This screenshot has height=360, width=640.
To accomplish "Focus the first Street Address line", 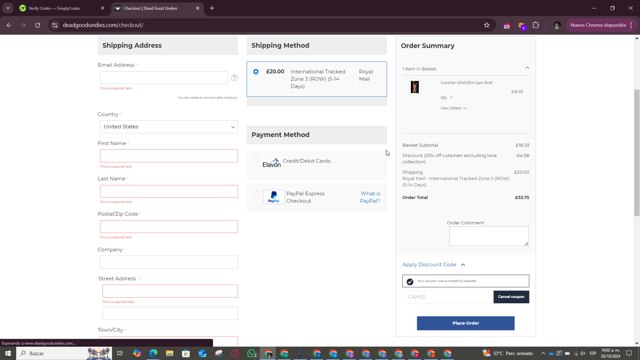I will (170, 291).
